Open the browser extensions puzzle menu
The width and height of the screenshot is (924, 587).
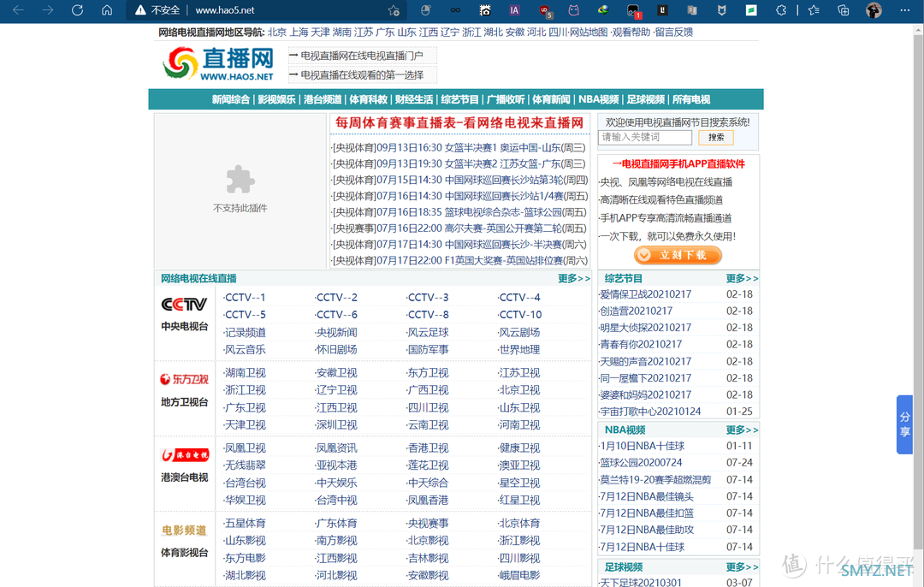[781, 10]
